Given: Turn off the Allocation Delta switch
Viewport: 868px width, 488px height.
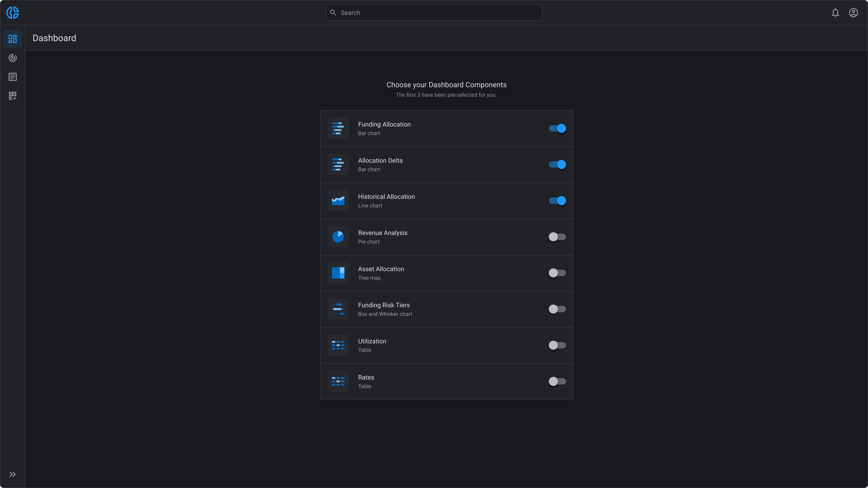Looking at the screenshot, I should coord(557,164).
